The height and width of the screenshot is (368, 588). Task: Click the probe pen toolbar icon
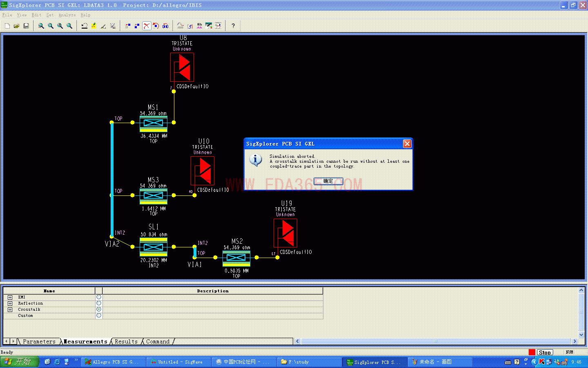tap(103, 26)
